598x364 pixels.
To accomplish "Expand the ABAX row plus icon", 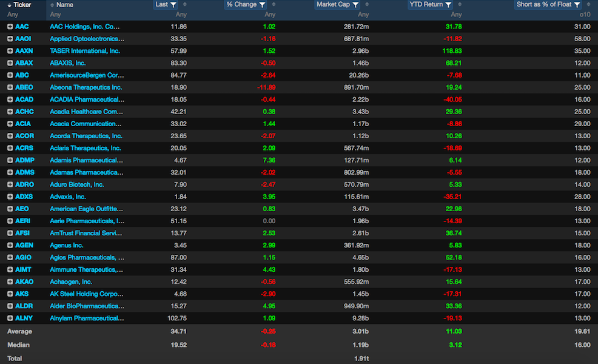I will (10, 63).
